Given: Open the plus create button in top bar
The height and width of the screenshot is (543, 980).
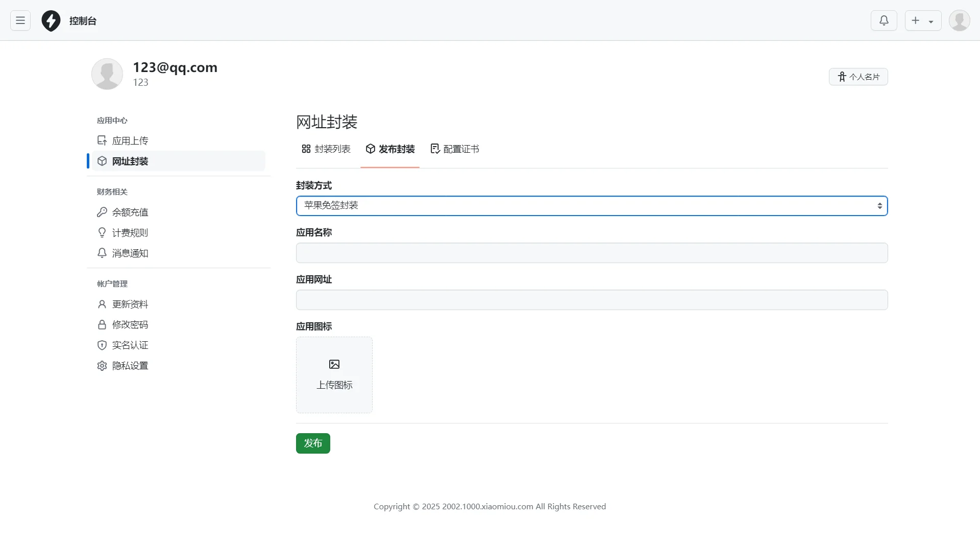Looking at the screenshot, I should pyautogui.click(x=916, y=20).
